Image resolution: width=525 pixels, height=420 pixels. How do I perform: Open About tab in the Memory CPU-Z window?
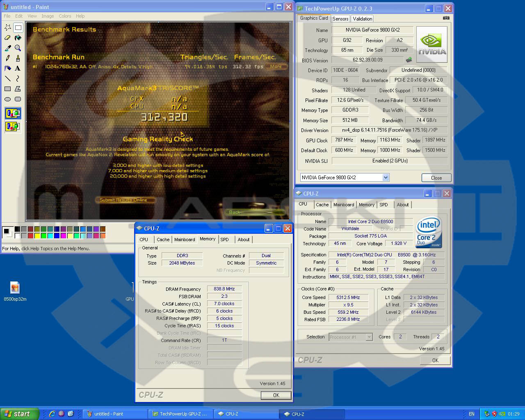(243, 240)
